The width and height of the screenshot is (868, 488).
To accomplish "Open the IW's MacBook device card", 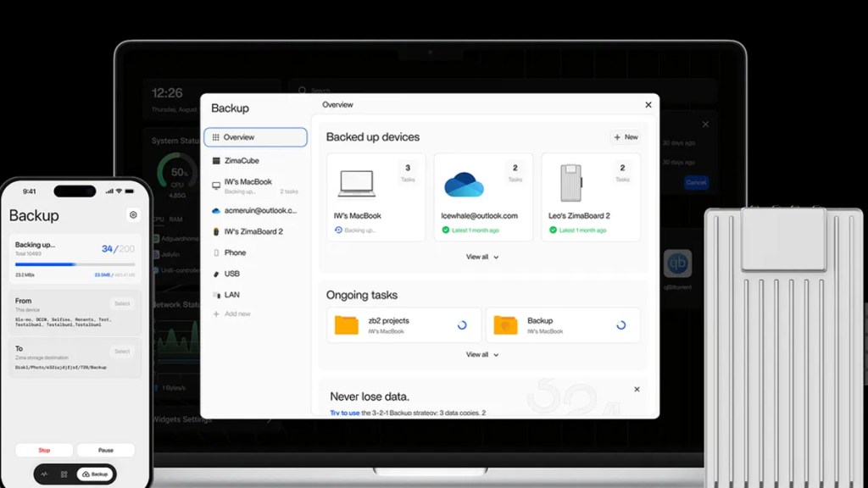I will pos(376,197).
